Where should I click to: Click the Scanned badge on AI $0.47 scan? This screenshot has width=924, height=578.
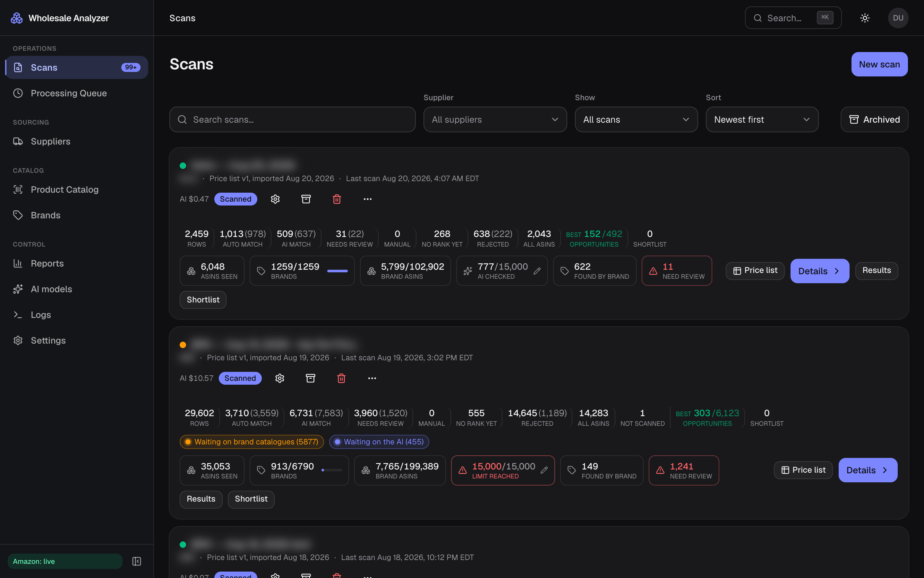click(235, 199)
